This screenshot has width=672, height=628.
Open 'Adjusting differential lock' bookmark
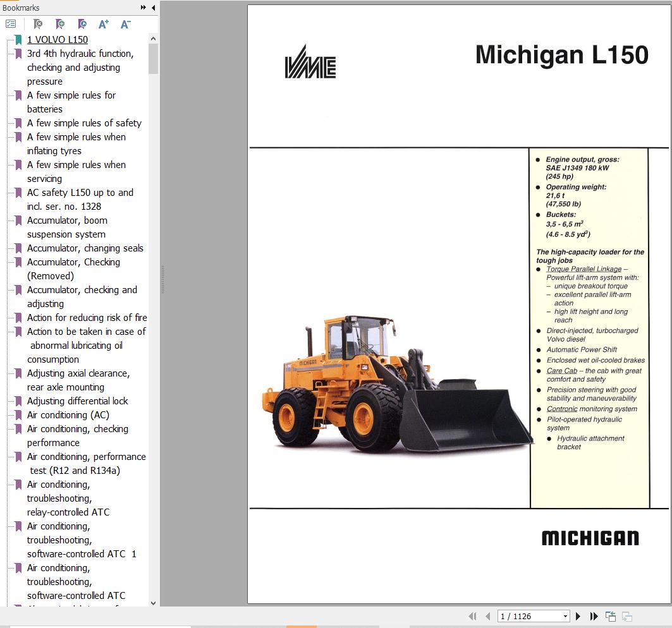[78, 401]
